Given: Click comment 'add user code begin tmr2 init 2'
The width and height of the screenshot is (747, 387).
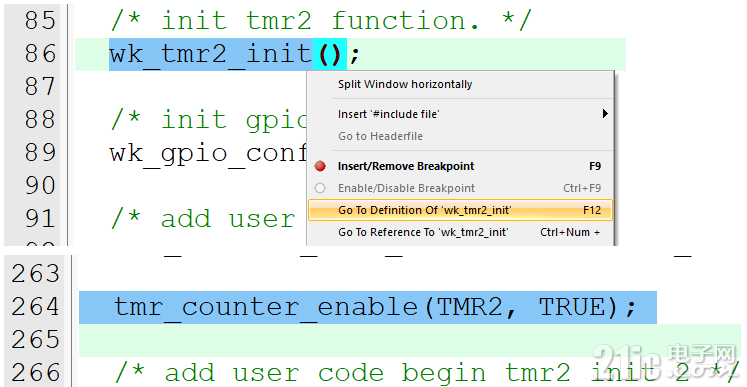Looking at the screenshot, I should (x=426, y=373).
